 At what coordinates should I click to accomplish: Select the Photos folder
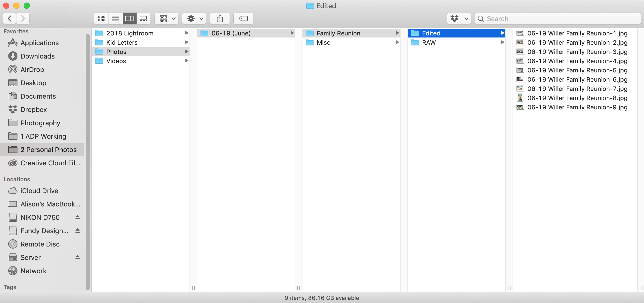(141, 52)
